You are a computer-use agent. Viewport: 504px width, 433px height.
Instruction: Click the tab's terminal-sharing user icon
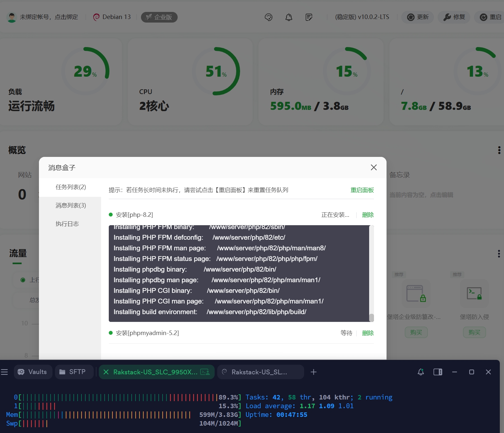coord(205,372)
